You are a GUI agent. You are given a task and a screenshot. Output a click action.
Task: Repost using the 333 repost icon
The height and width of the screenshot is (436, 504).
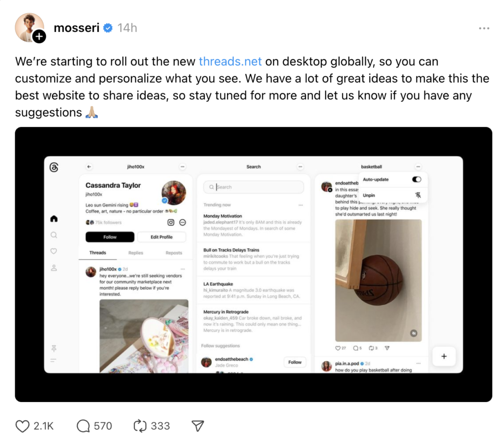coord(140,426)
